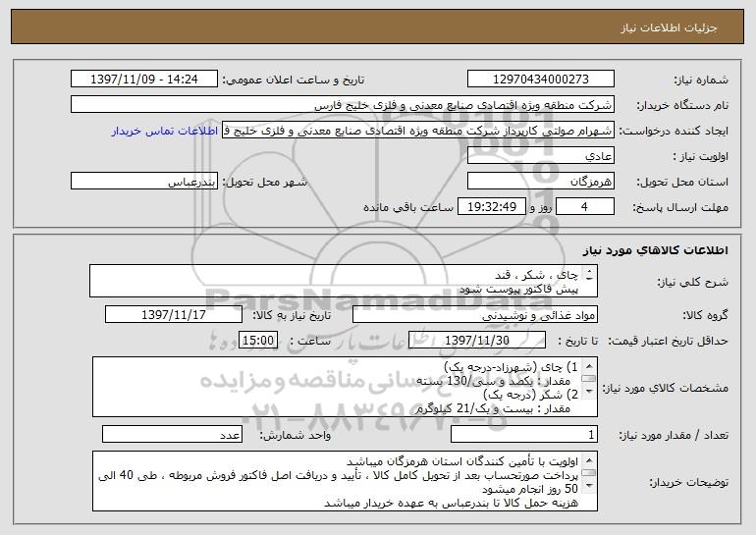Click scroll-up arrow in شرح کلی نیاز box
This screenshot has height=535, width=756.
click(x=589, y=272)
